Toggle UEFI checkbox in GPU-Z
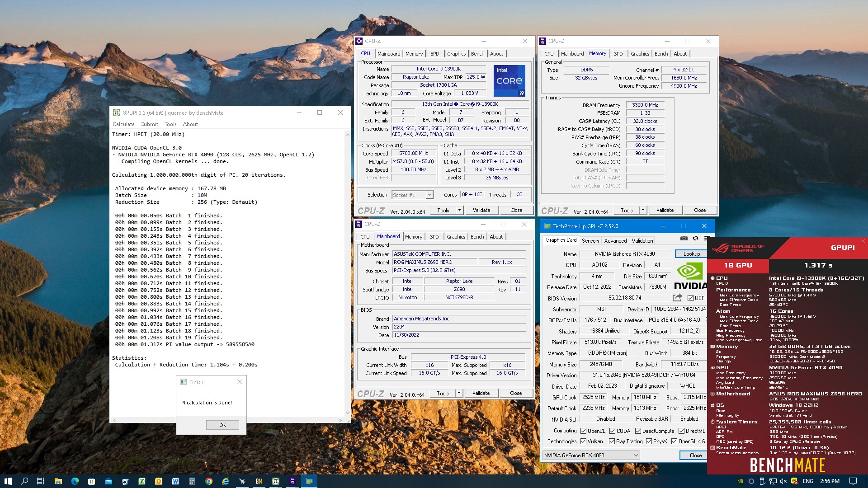The width and height of the screenshot is (868, 488). coord(690,298)
